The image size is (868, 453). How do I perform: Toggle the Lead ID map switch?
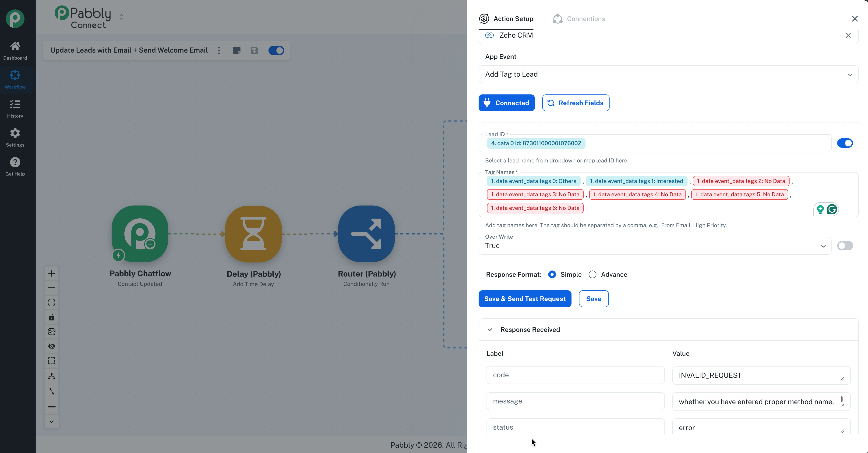[844, 143]
